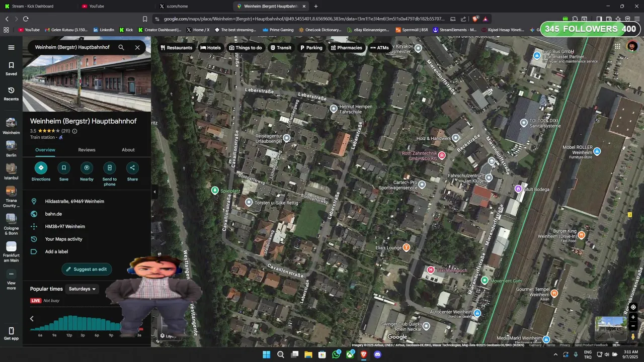Click the ATMs filter chip

tap(379, 48)
